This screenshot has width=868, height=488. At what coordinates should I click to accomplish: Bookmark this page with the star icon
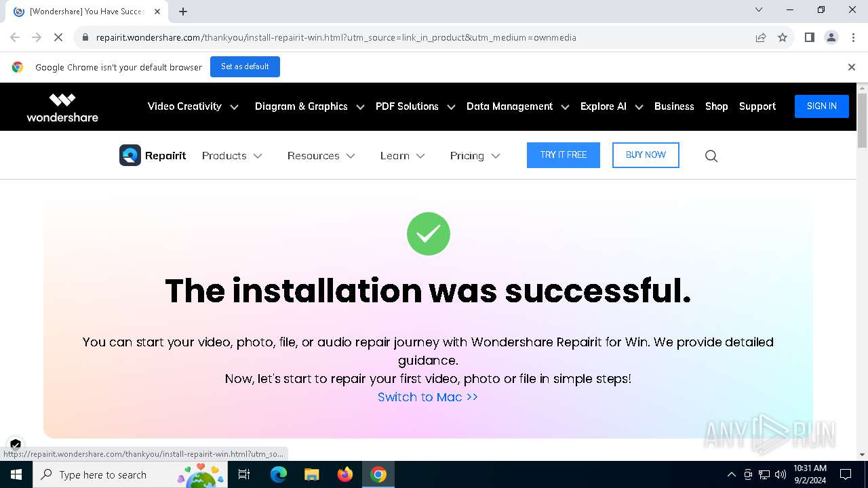pyautogui.click(x=783, y=37)
